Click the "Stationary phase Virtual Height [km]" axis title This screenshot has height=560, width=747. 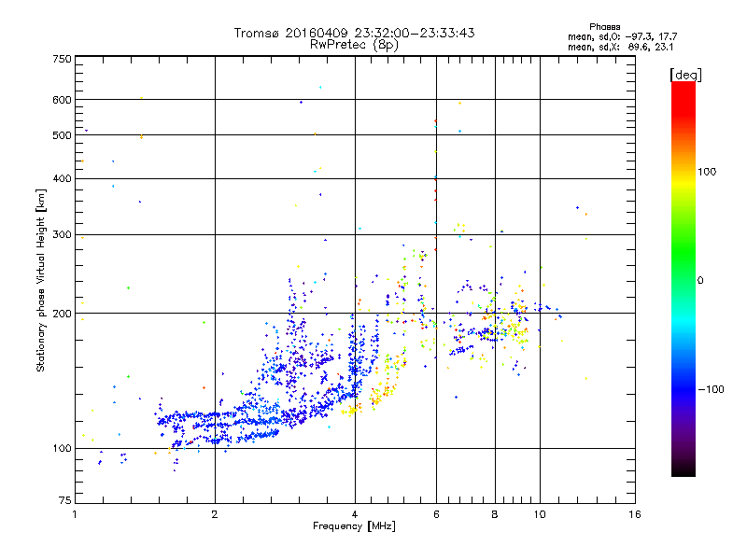pos(41,281)
